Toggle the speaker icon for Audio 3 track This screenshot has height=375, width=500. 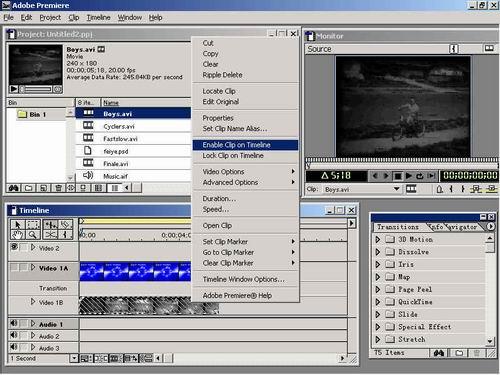coord(14,347)
